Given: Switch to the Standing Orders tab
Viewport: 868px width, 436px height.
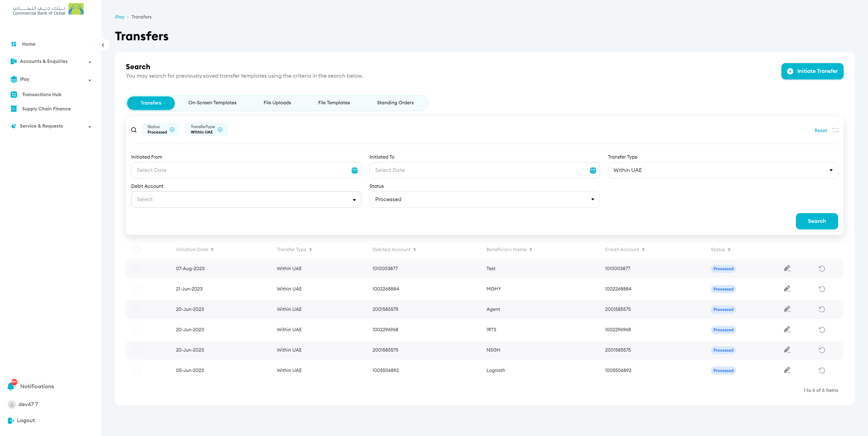Looking at the screenshot, I should 395,103.
